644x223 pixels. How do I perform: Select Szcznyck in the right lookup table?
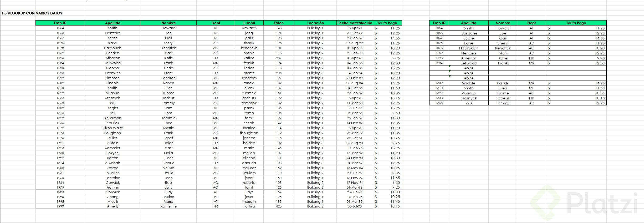pyautogui.click(x=468, y=98)
